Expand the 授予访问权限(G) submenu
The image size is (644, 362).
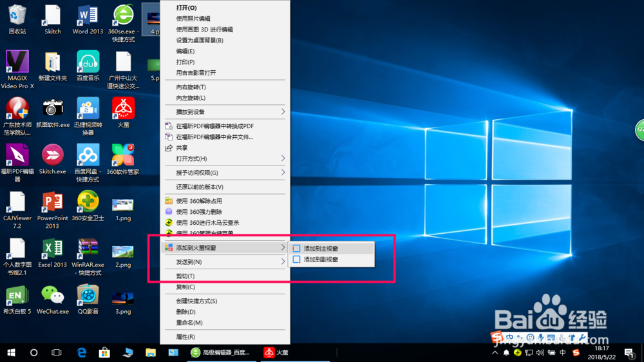(x=225, y=173)
